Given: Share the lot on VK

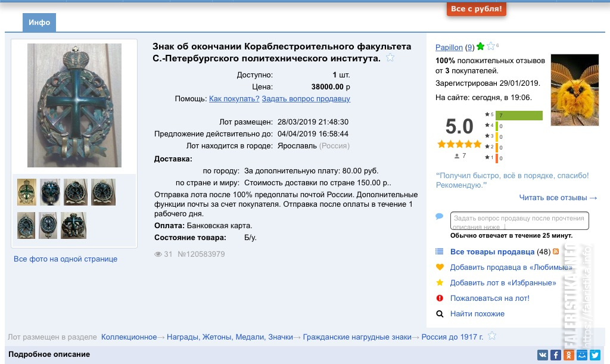Looking at the screenshot, I should (543, 355).
